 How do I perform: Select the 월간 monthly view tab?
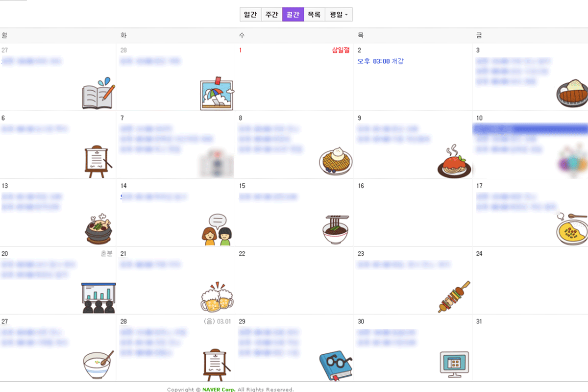pos(293,15)
